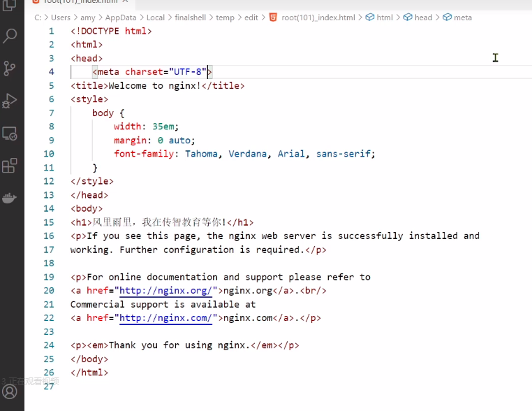
Task: Open the Source Control view
Action: [x=10, y=68]
